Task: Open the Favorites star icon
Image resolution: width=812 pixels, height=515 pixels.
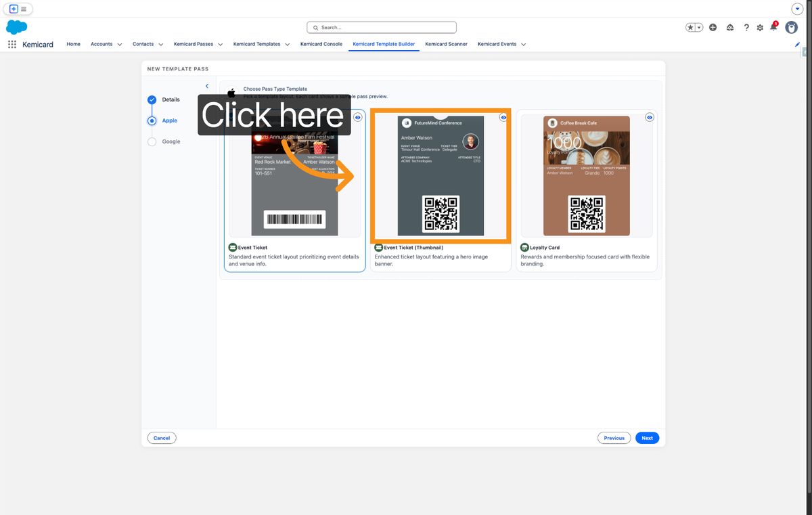Action: pyautogui.click(x=690, y=27)
